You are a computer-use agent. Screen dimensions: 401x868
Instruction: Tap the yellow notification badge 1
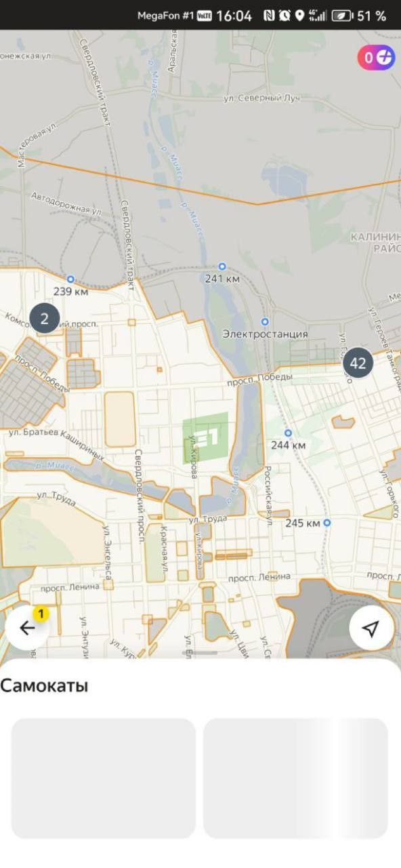(41, 614)
